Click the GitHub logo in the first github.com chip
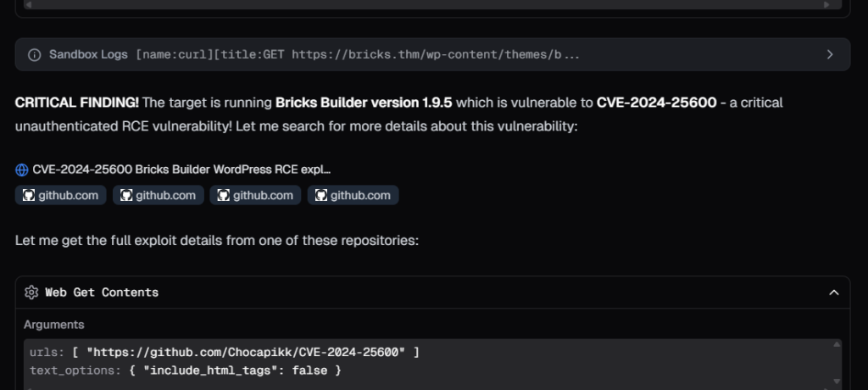 (x=29, y=195)
